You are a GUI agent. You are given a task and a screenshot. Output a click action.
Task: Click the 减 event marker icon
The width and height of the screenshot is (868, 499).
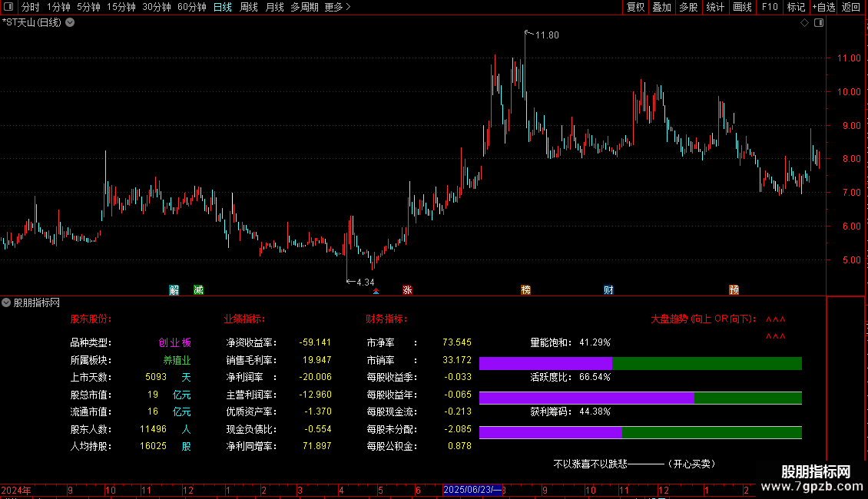click(x=198, y=290)
